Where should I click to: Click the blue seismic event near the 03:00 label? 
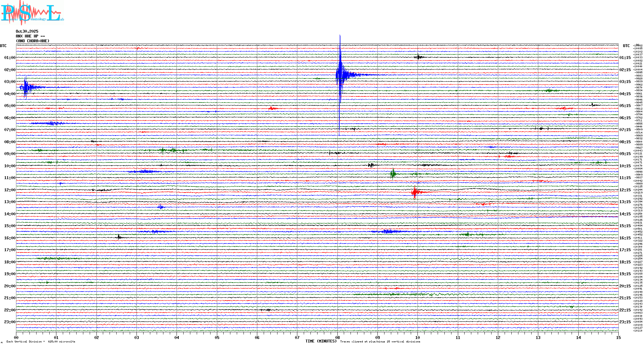[x=26, y=87]
